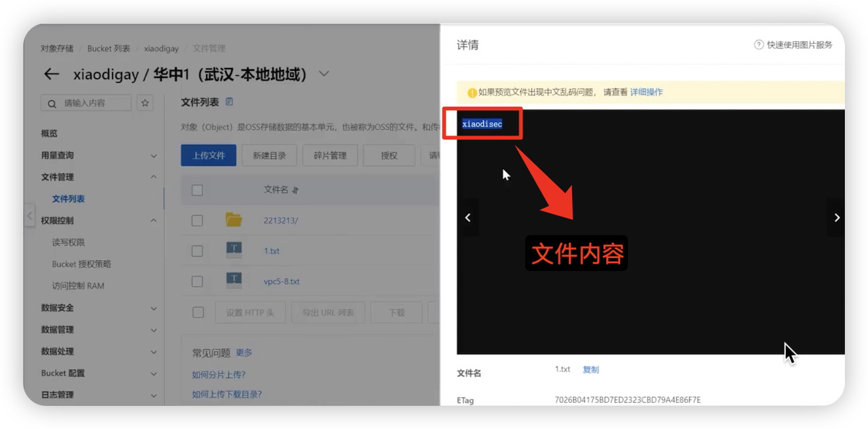
Task: Click the 碎片管理 button
Action: 330,155
